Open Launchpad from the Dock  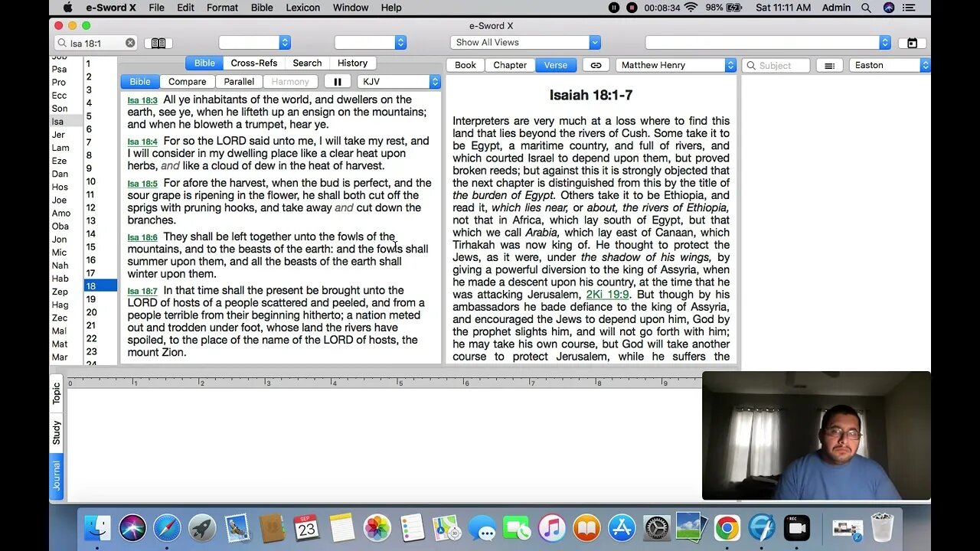coord(202,528)
